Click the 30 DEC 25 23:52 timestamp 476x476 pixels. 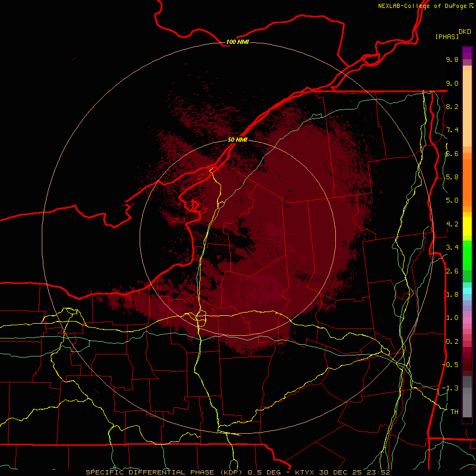(x=354, y=472)
